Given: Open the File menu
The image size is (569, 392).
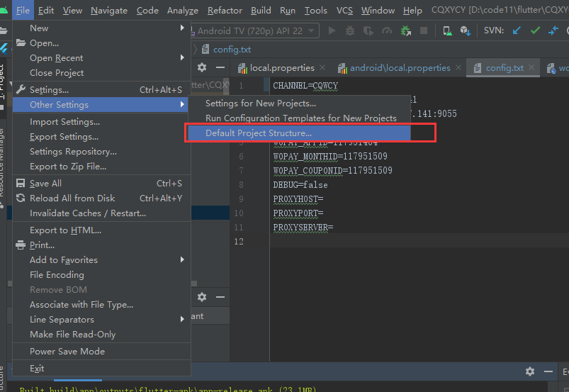Looking at the screenshot, I should pyautogui.click(x=23, y=11).
